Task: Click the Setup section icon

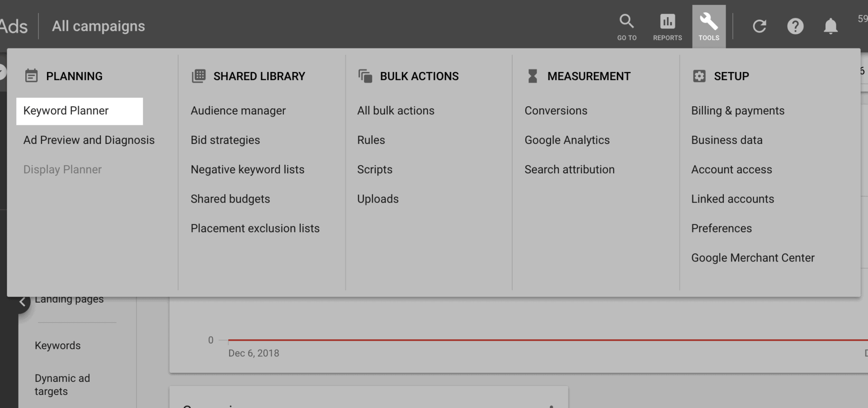Action: (699, 76)
